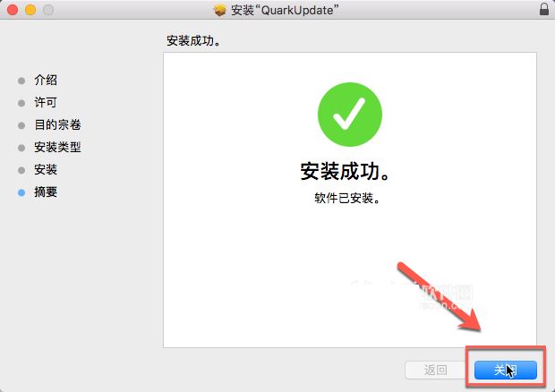The width and height of the screenshot is (555, 392).
Task: Select the 许可 step in sidebar
Action: (46, 102)
